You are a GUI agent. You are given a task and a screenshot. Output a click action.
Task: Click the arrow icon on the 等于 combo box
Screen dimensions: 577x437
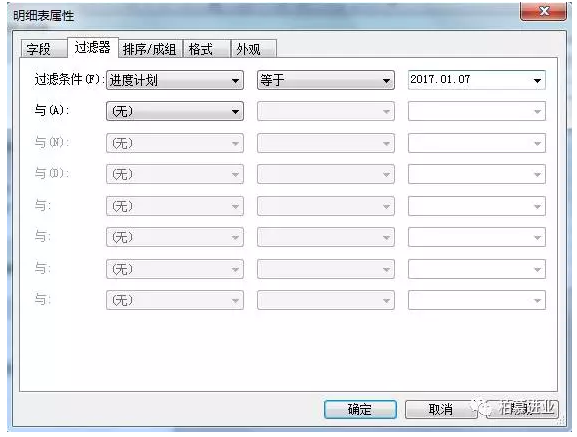point(386,81)
